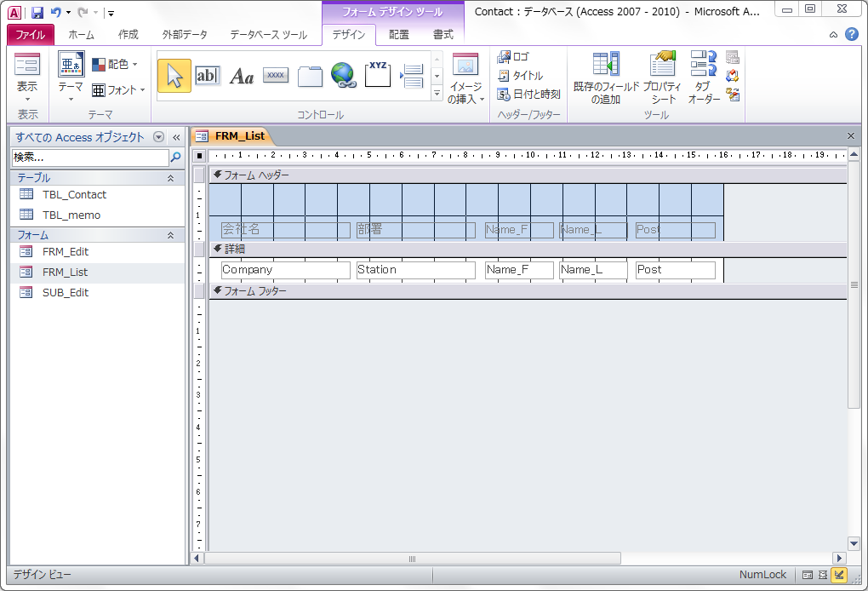The width and height of the screenshot is (868, 591).
Task: Select FRM_List in navigation pane
Action: [x=97, y=272]
